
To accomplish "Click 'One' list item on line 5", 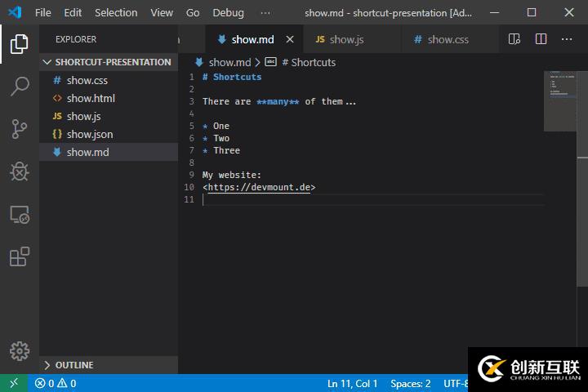I will pyautogui.click(x=221, y=126).
